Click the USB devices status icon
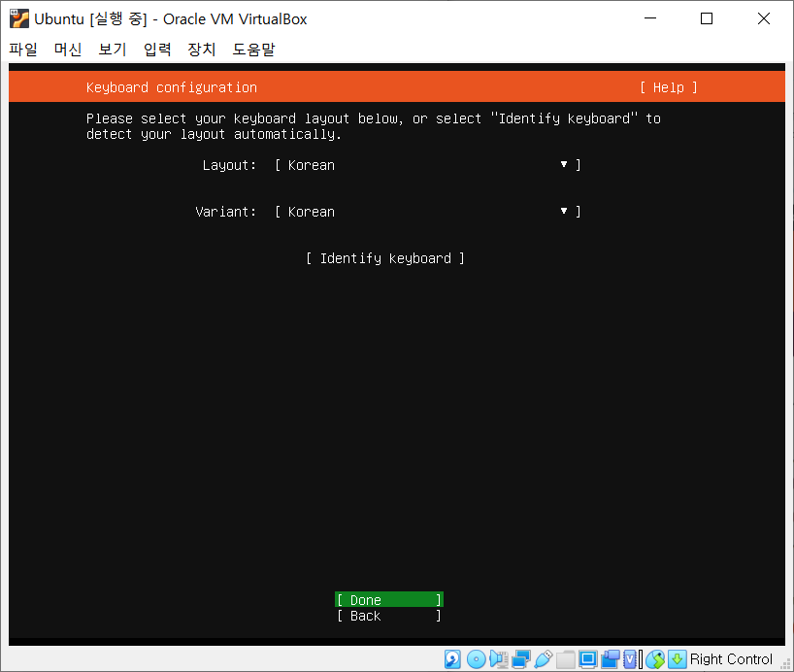 [543, 658]
